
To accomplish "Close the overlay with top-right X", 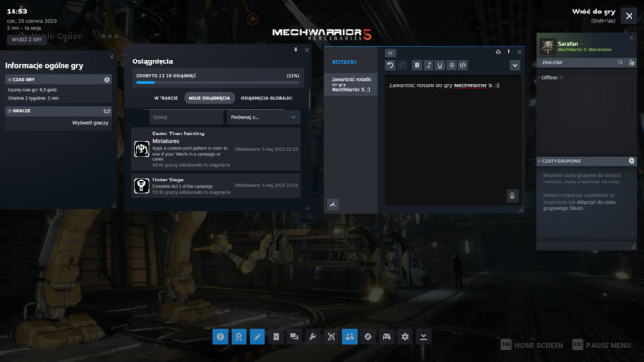I will point(629,16).
